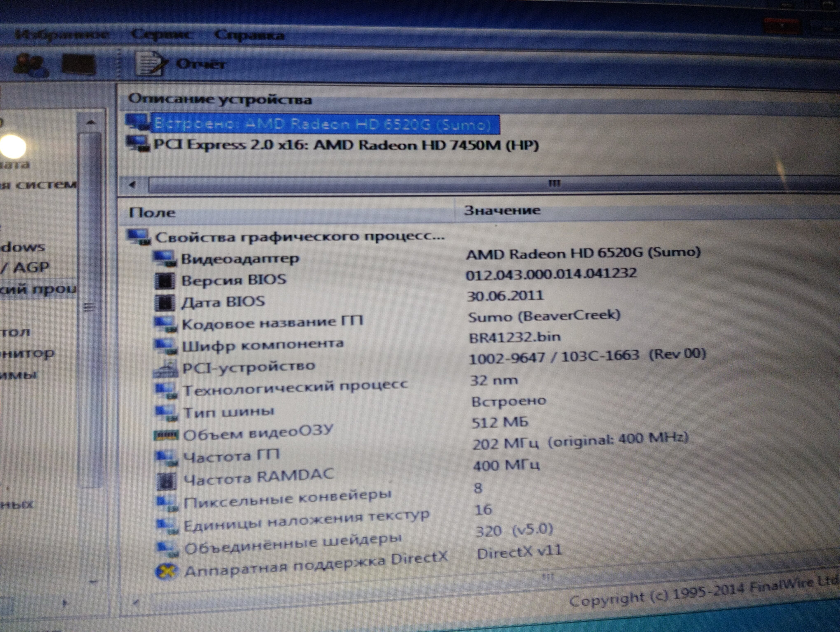
Task: Select the / AGP item in left tree
Action: click(25, 268)
